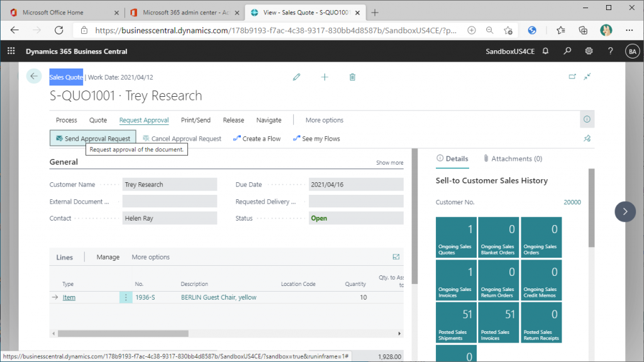Screen dimensions: 644x362
Task: Open the Navigate menu
Action: pyautogui.click(x=269, y=120)
